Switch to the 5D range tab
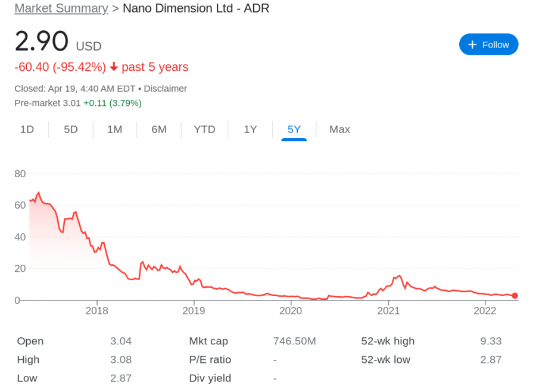The height and width of the screenshot is (392, 536). click(x=71, y=130)
